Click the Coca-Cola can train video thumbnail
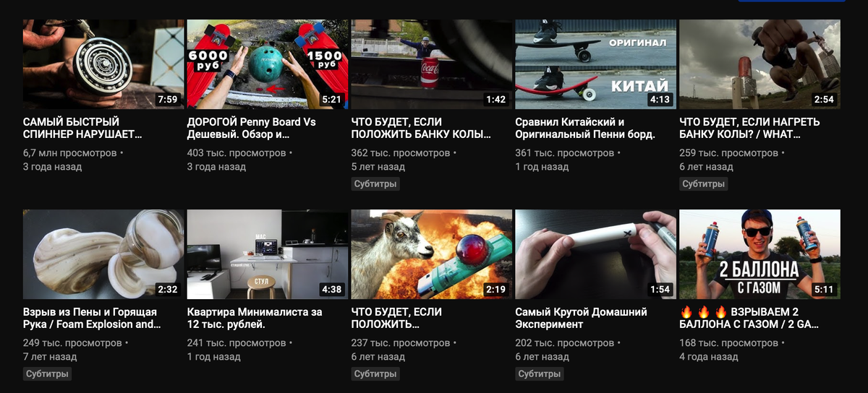This screenshot has height=393, width=868. click(432, 64)
